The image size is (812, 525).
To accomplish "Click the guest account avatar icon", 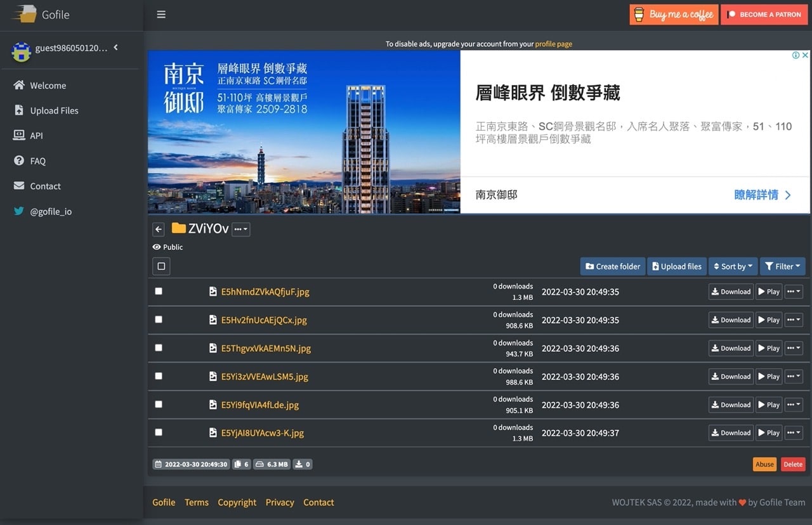I will pyautogui.click(x=22, y=51).
